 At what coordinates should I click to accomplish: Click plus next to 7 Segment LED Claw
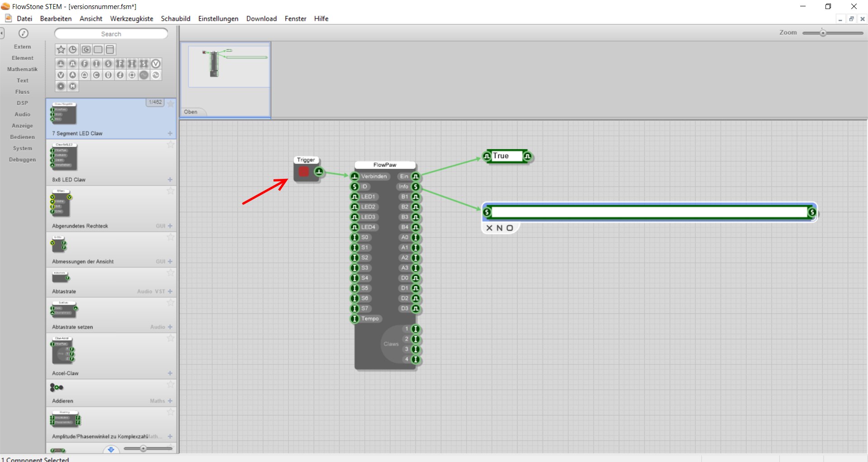(170, 133)
